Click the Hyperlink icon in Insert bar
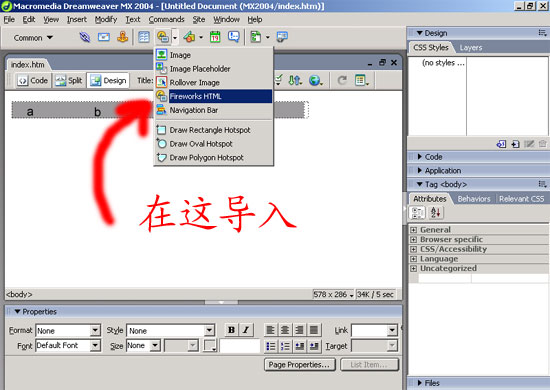 pyautogui.click(x=85, y=37)
